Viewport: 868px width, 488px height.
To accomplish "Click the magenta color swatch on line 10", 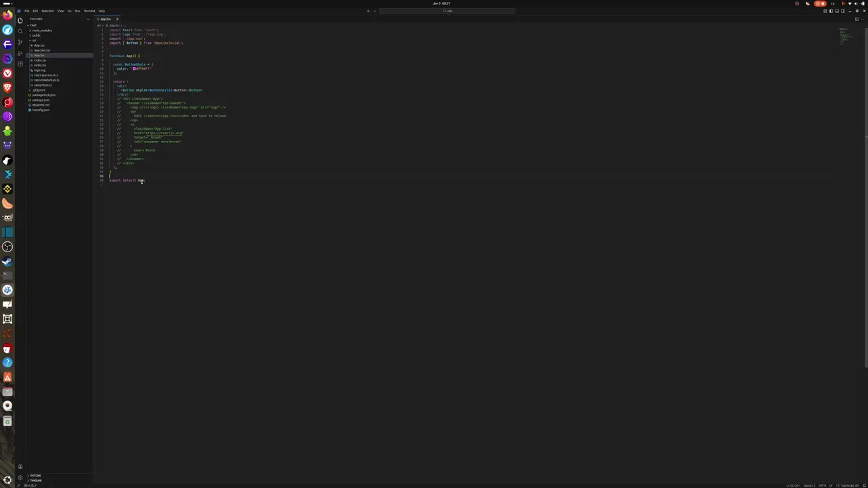I will coord(134,68).
